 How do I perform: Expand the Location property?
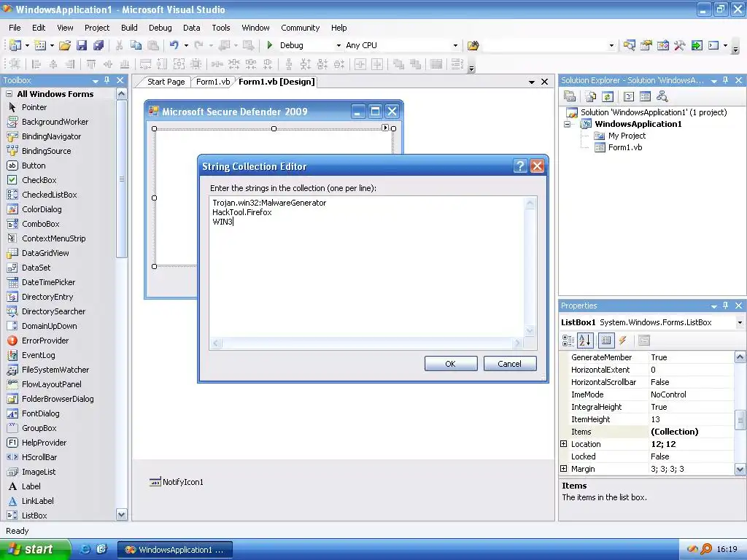pos(564,444)
